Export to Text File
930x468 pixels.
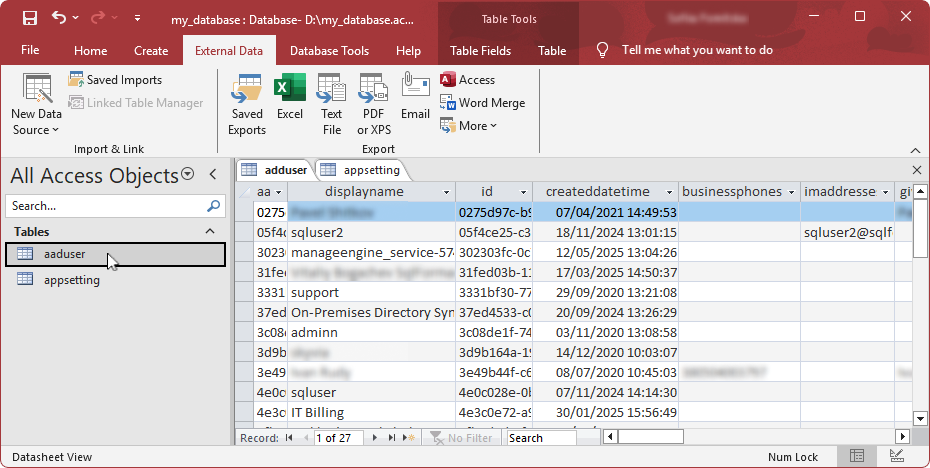[x=332, y=105]
